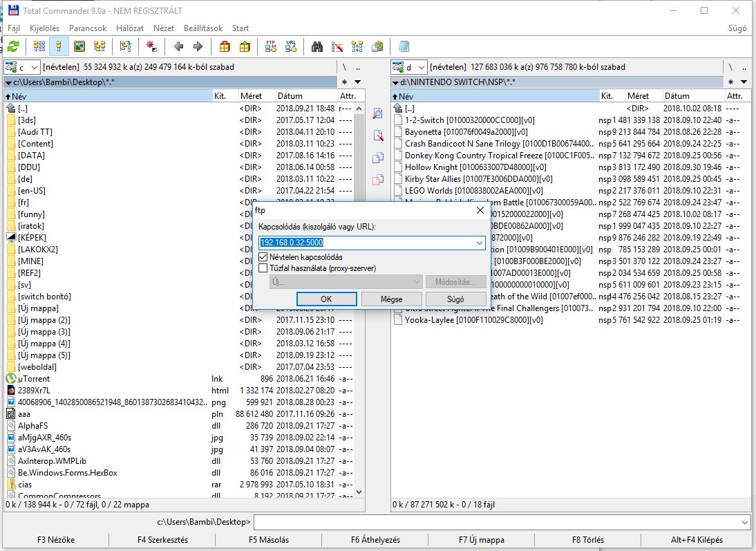This screenshot has width=756, height=551.
Task: Go up via left panel parent folder icon
Action: pos(11,109)
